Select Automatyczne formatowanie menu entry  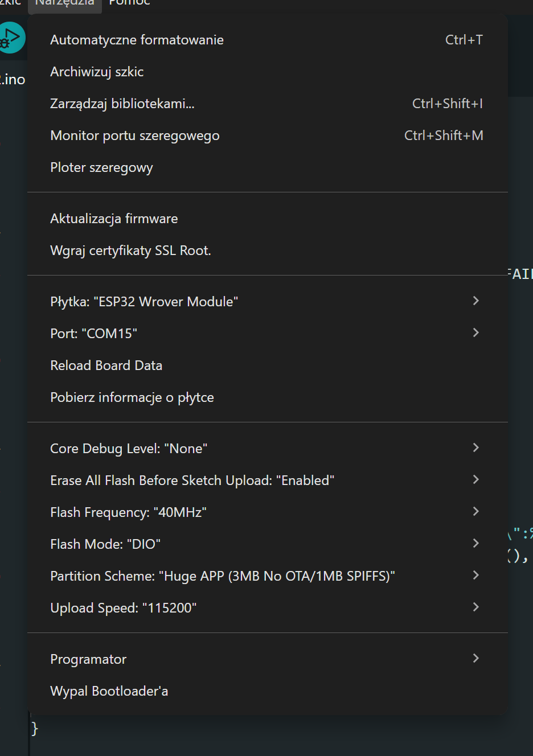click(x=267, y=40)
